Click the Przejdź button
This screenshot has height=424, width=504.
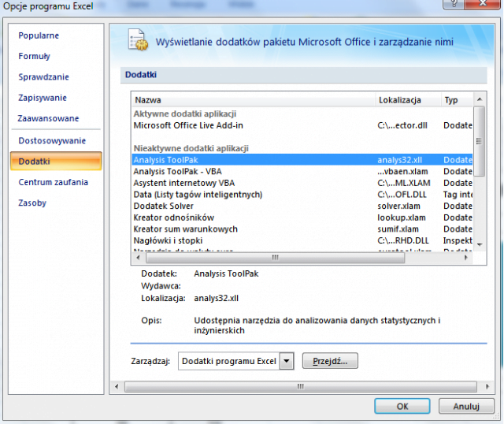[330, 361]
